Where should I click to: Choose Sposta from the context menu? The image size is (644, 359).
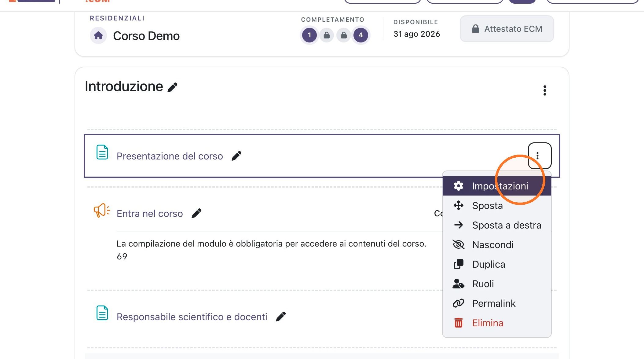tap(497, 206)
